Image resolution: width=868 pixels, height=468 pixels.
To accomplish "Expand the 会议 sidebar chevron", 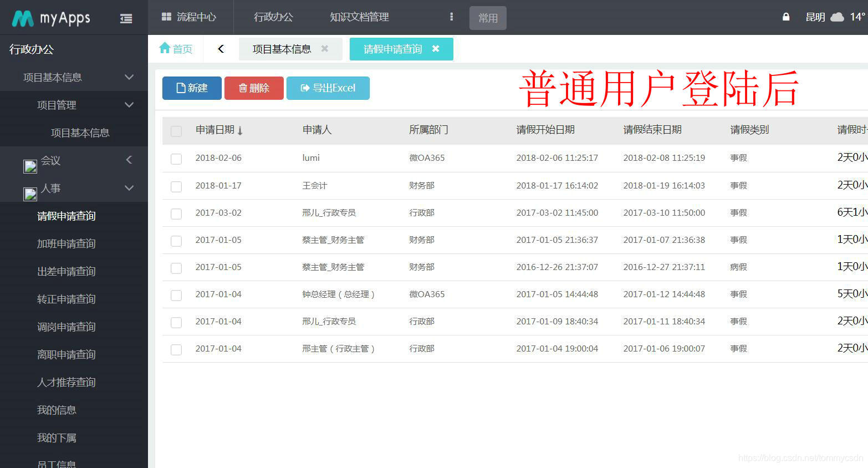I will pyautogui.click(x=129, y=160).
